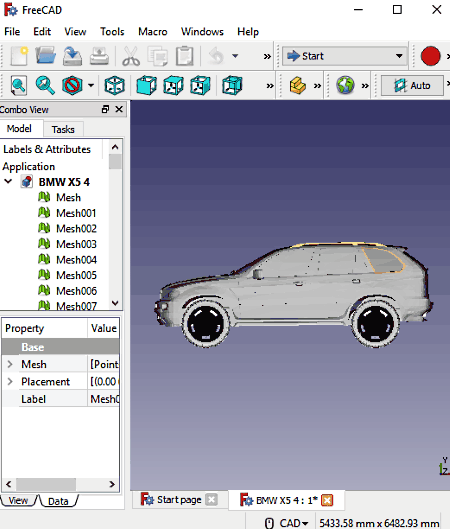Set top view cube icon
Viewport: 450px width, 529px height.
coord(173,85)
